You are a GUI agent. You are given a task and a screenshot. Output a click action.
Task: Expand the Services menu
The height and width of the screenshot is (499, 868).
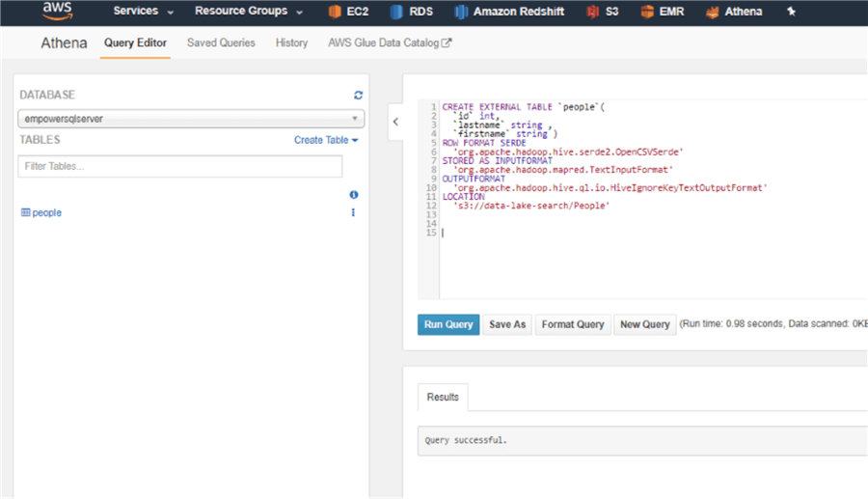143,12
